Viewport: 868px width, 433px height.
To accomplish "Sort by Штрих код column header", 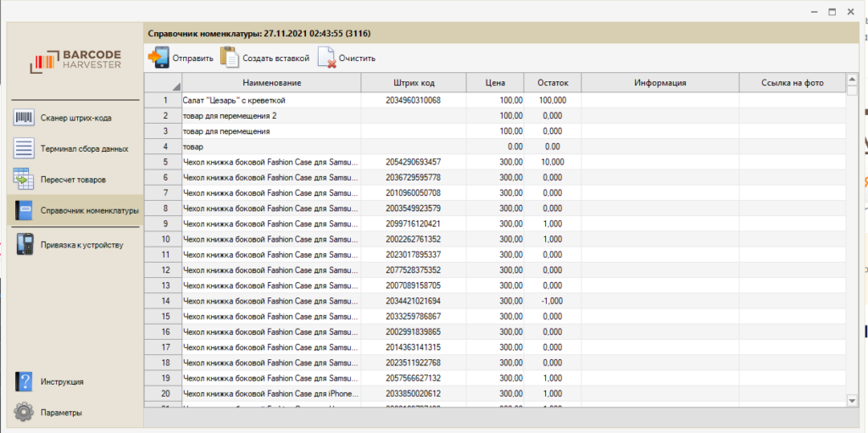I will pos(414,83).
